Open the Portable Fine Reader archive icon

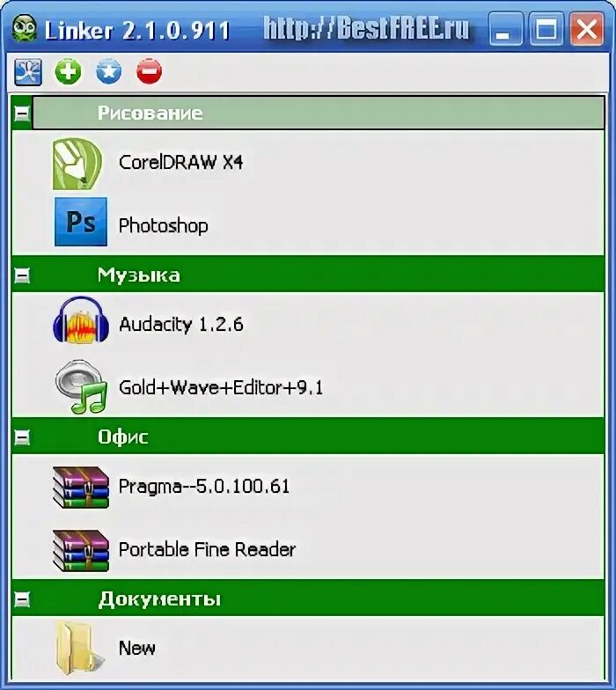point(81,551)
